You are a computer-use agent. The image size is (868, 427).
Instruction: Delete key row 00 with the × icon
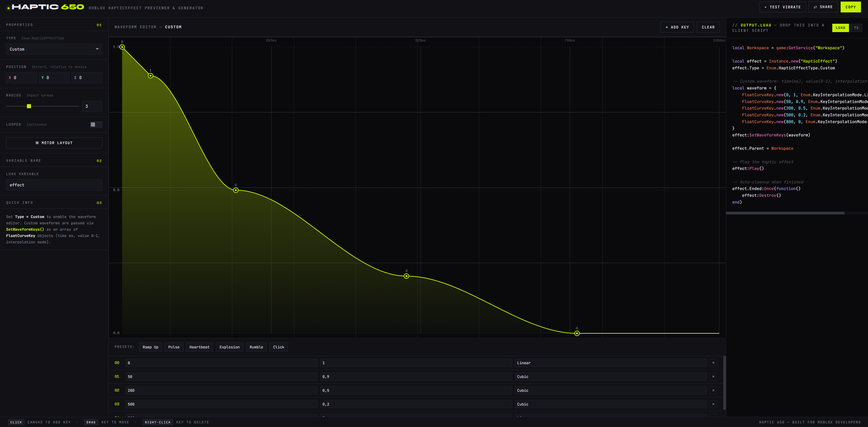(x=713, y=363)
